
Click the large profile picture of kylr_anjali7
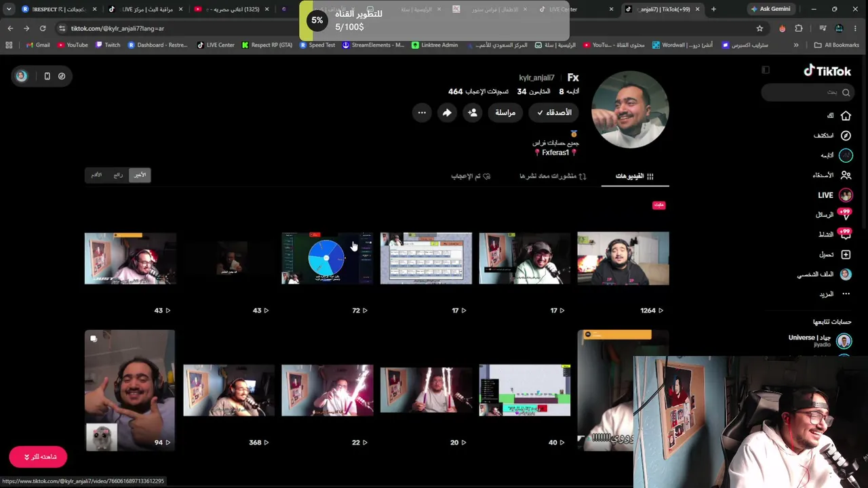[x=630, y=109]
